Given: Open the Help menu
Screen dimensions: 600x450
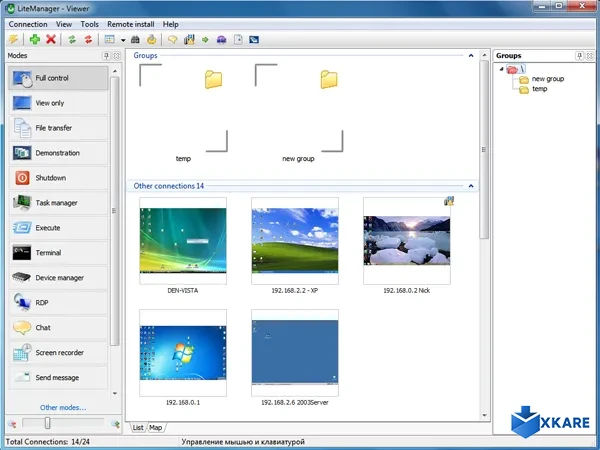Looking at the screenshot, I should click(x=171, y=24).
